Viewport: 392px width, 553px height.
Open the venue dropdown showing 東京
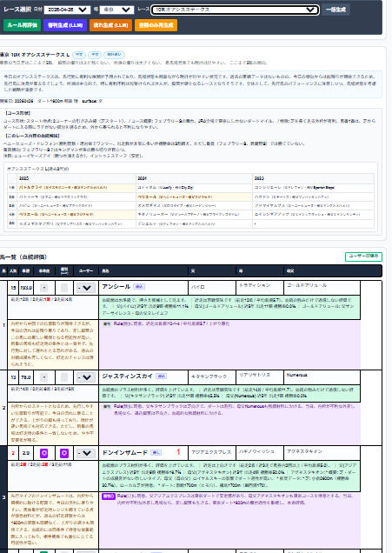[116, 10]
